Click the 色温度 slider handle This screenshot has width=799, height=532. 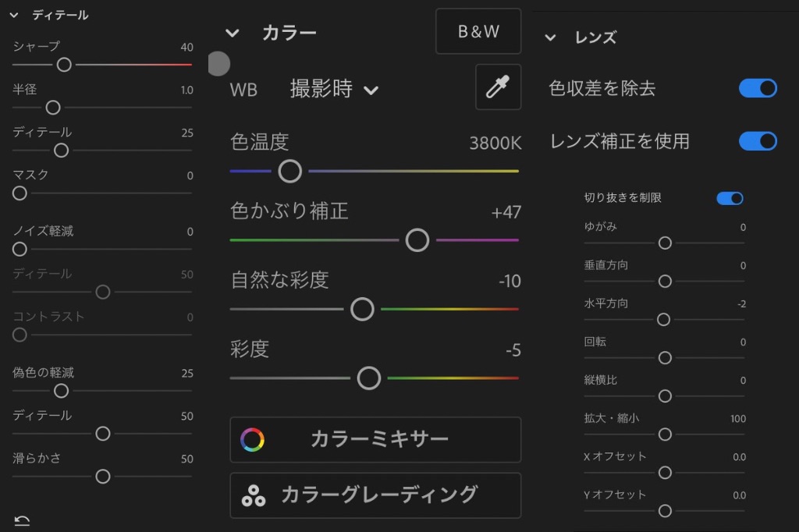click(x=290, y=171)
